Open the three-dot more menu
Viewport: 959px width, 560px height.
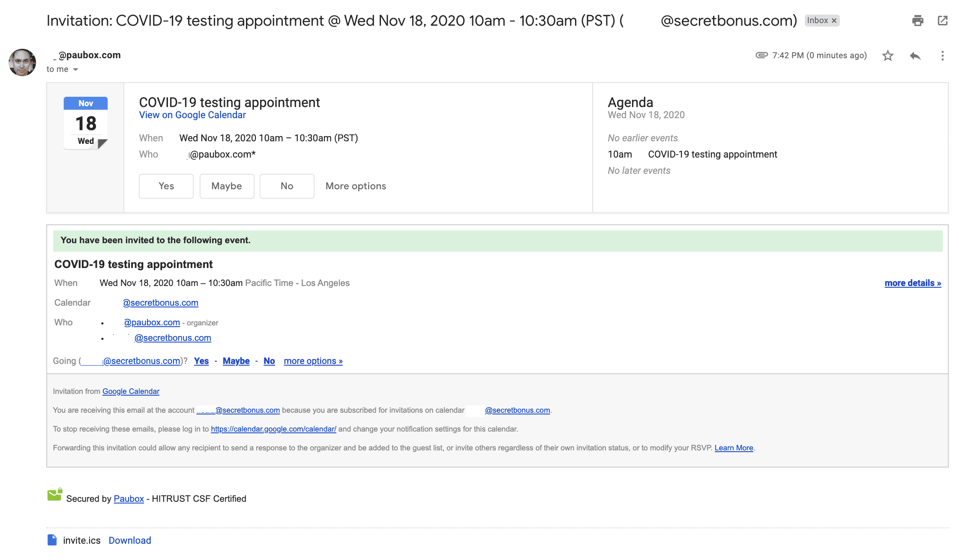coord(942,56)
